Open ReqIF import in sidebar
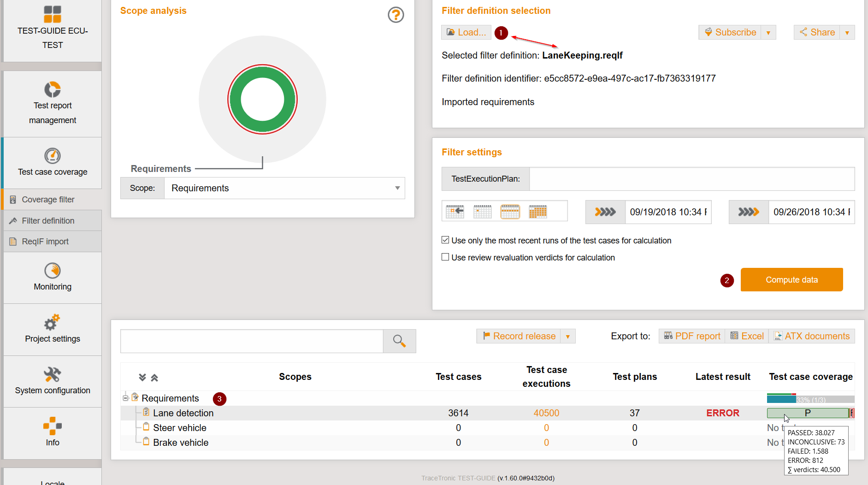Viewport: 868px width, 485px height. tap(45, 242)
